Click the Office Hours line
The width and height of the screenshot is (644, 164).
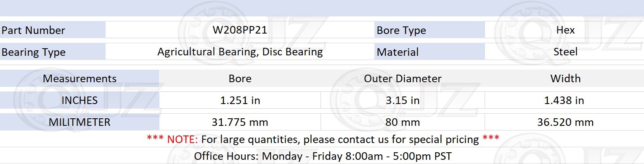coord(323,156)
